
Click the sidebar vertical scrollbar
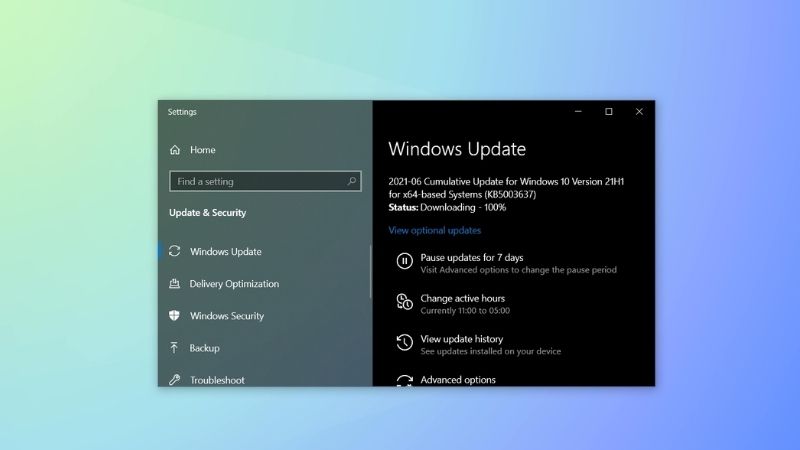click(370, 271)
